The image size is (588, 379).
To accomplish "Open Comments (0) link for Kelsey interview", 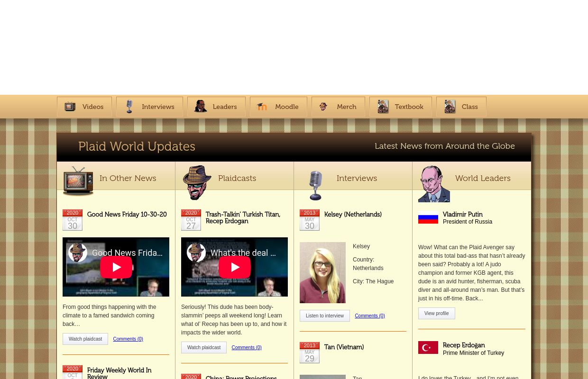I will [370, 316].
